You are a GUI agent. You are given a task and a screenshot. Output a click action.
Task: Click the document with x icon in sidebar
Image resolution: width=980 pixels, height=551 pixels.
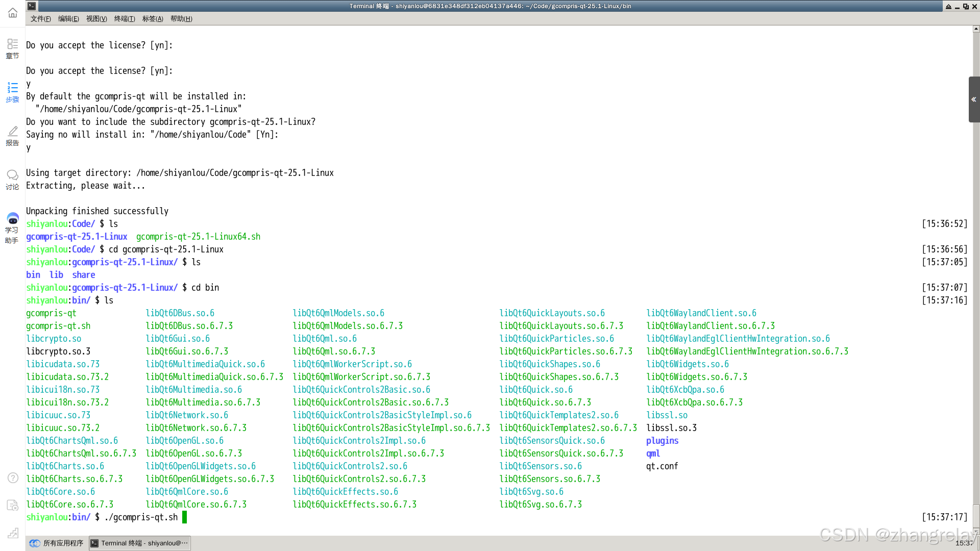pyautogui.click(x=13, y=505)
